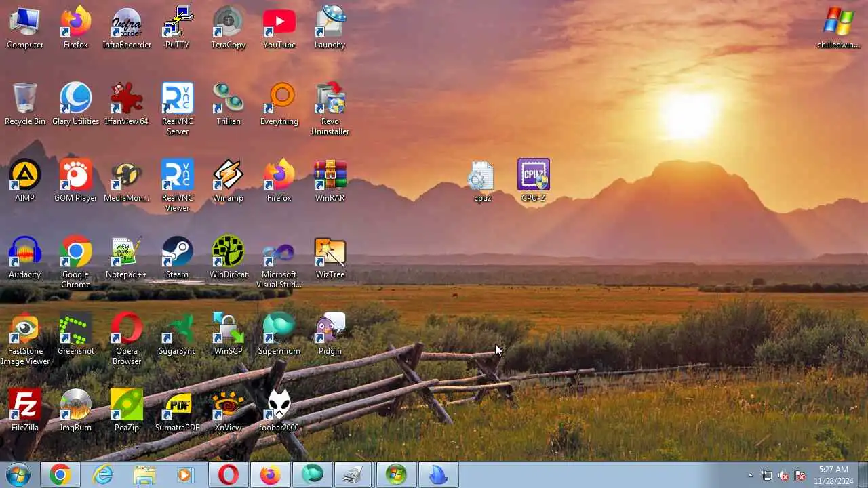Open the network tray icon
This screenshot has height=488, width=868.
[x=767, y=476]
